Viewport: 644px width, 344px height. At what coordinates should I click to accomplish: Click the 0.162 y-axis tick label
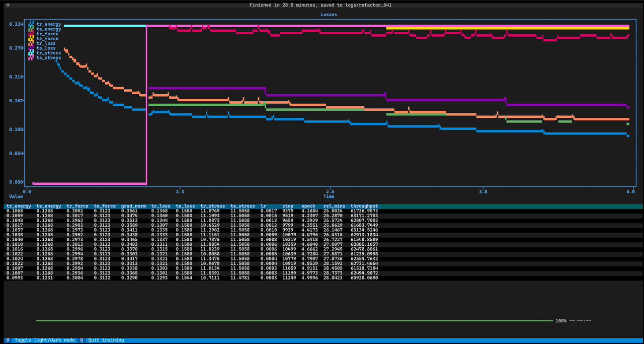point(16,101)
